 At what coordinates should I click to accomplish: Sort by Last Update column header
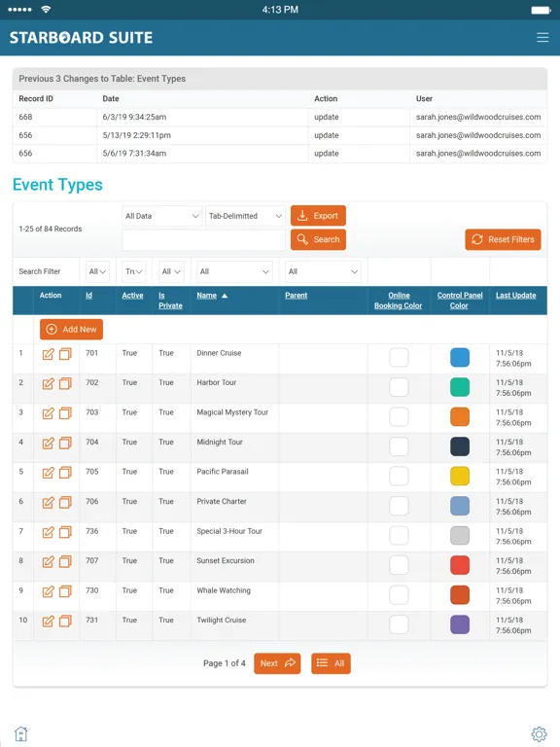515,296
